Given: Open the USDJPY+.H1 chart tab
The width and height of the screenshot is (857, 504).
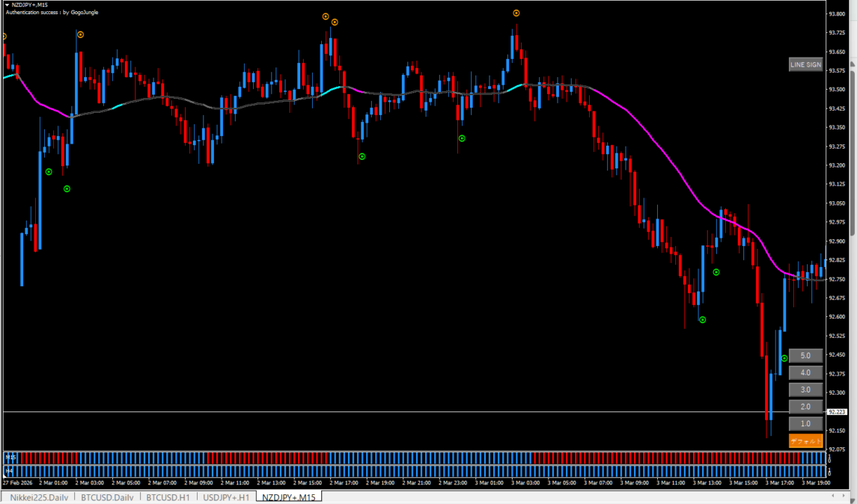Looking at the screenshot, I should coord(227,497).
